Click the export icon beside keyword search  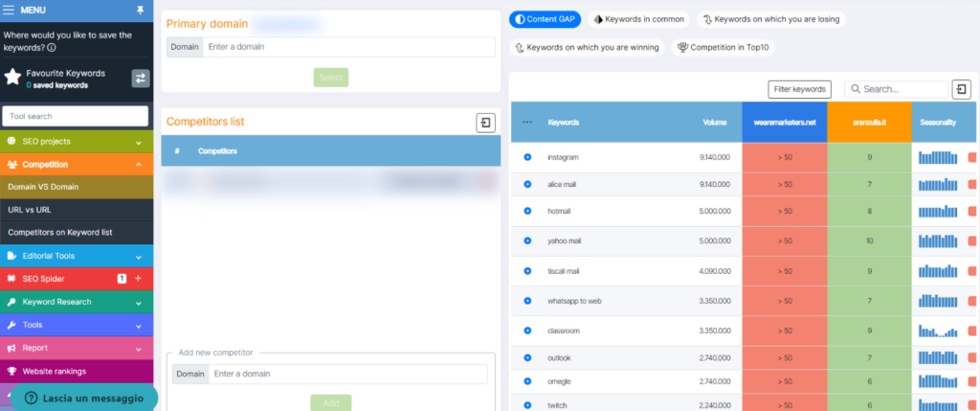pos(961,89)
